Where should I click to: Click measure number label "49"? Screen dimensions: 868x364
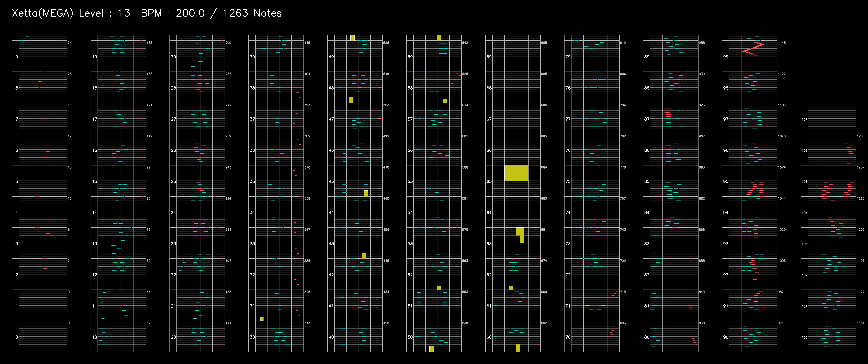(331, 57)
